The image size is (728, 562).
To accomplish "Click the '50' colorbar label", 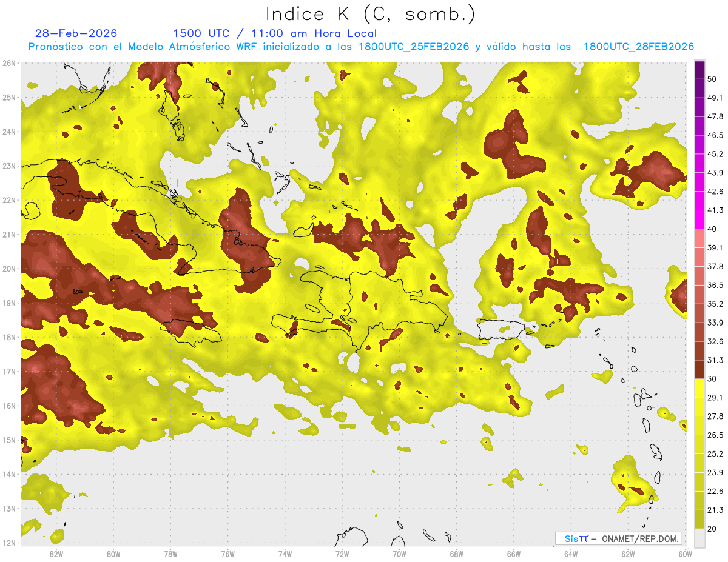I will click(x=712, y=79).
